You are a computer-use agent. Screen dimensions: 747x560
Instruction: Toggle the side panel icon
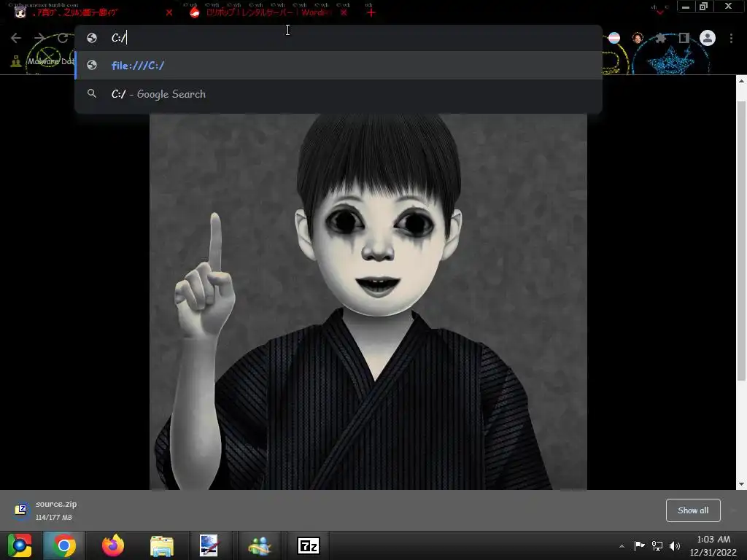click(684, 38)
